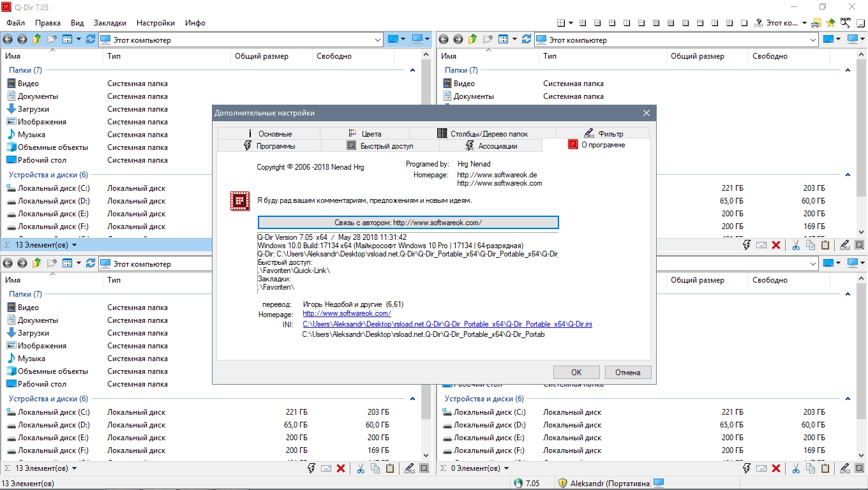The image size is (868, 490).
Task: Switch to the Цвета tab
Action: [x=364, y=134]
